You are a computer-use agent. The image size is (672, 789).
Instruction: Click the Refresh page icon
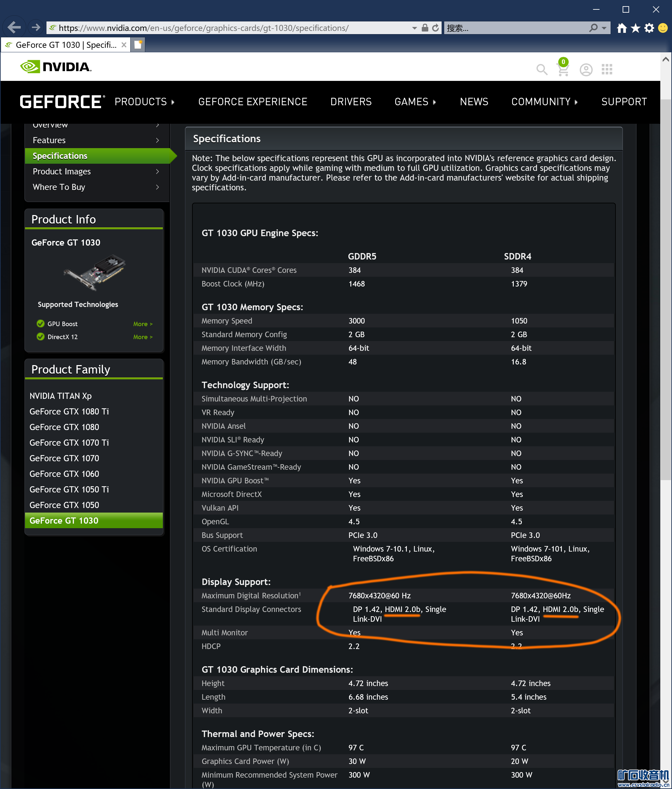click(435, 28)
